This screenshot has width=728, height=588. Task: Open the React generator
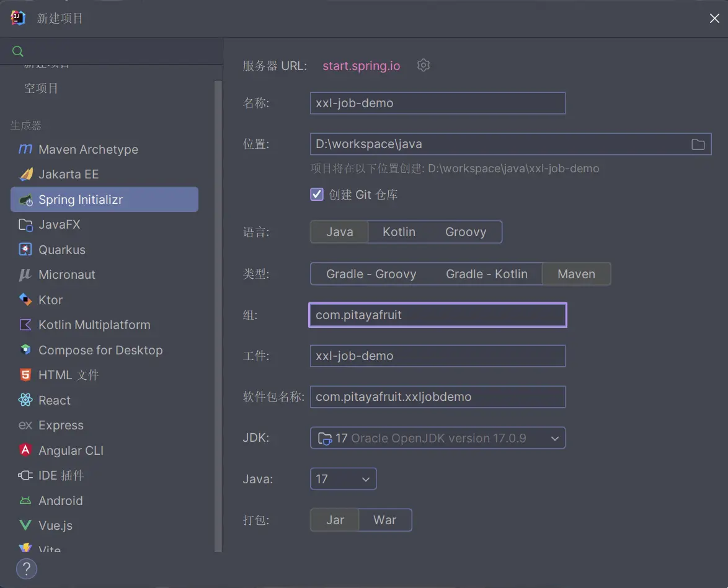(x=53, y=400)
